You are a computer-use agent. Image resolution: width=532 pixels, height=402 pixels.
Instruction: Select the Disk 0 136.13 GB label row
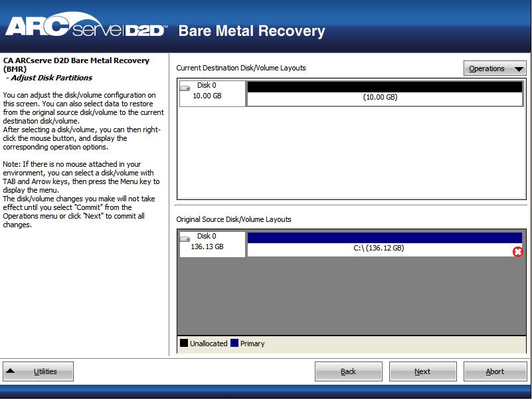[211, 242]
